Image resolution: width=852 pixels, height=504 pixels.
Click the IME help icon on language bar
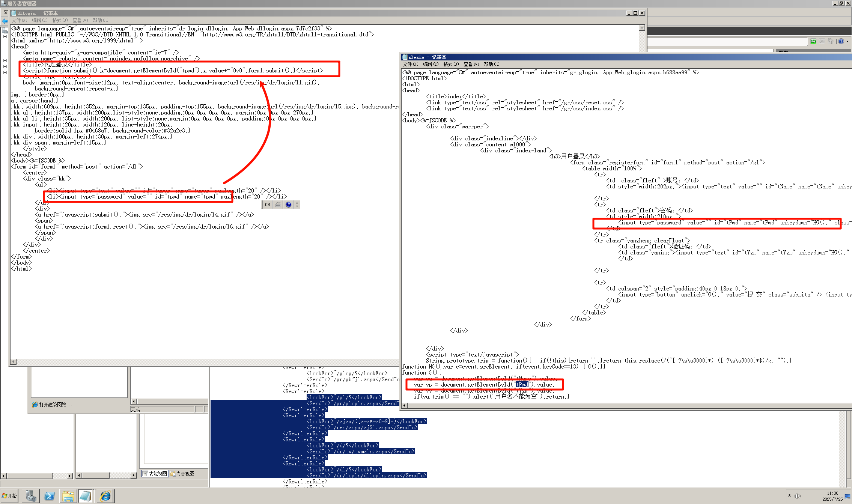point(288,205)
